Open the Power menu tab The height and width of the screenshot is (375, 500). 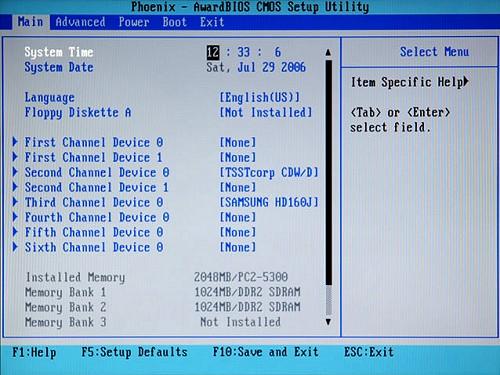[x=134, y=22]
